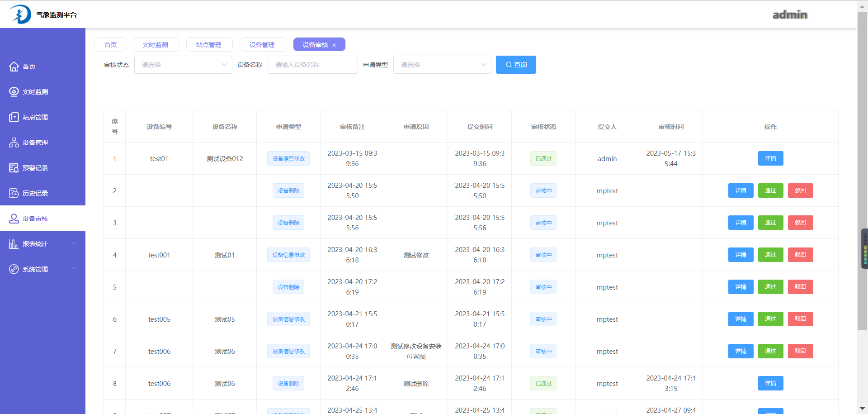Viewport: 868px width, 414px height.
Task: Click the 审核状态 column header
Action: coord(543,127)
